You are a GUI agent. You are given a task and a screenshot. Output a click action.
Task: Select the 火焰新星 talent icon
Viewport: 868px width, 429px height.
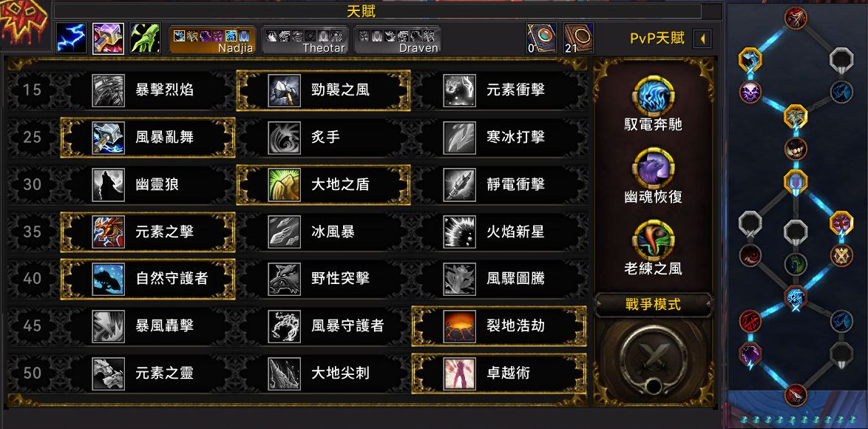point(459,232)
